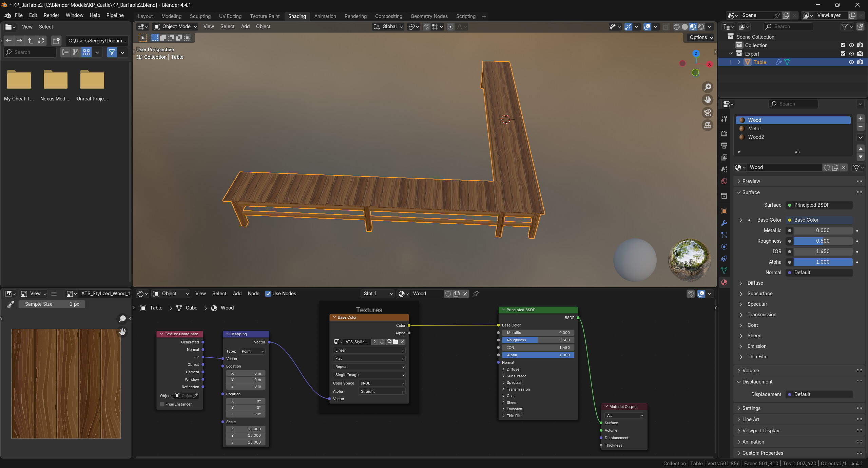Open Material properties tab icon

click(x=724, y=282)
